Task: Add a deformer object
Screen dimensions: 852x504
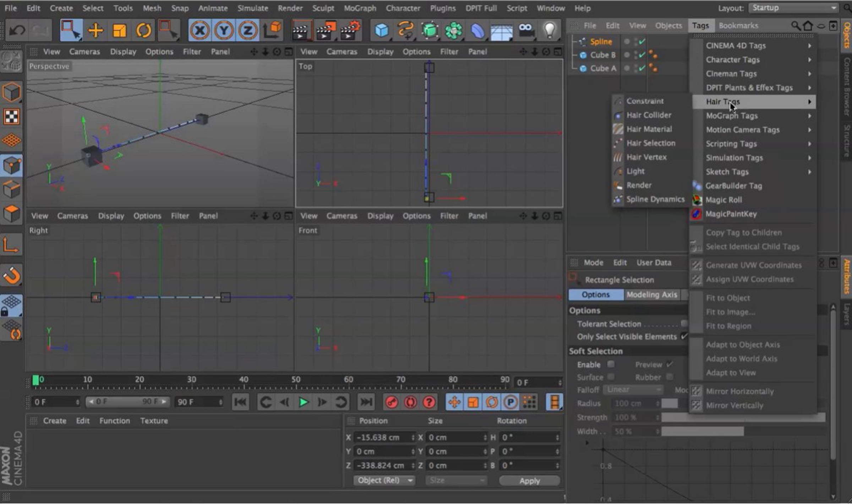Action: click(x=477, y=31)
